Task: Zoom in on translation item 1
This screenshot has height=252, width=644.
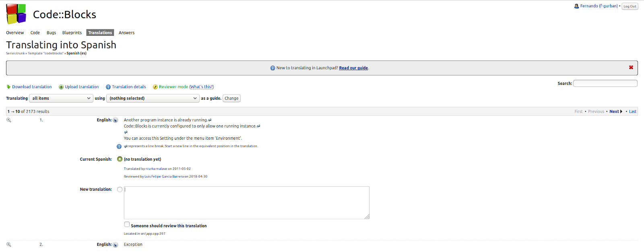Action: click(9, 120)
